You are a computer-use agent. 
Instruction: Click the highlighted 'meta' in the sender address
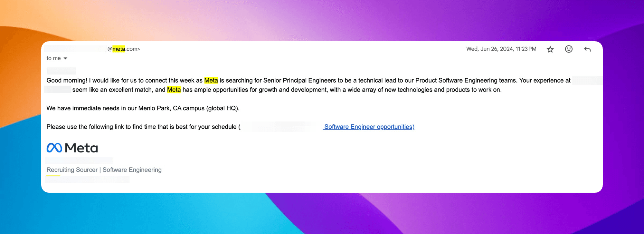click(x=118, y=49)
